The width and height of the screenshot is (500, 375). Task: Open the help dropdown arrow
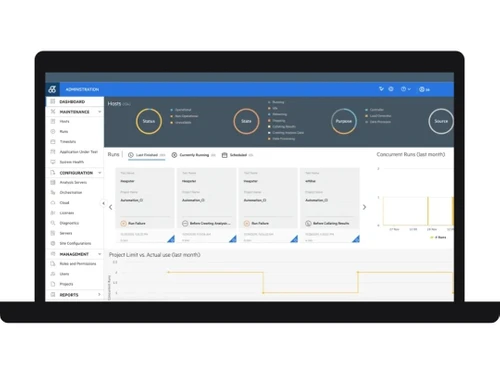click(409, 89)
